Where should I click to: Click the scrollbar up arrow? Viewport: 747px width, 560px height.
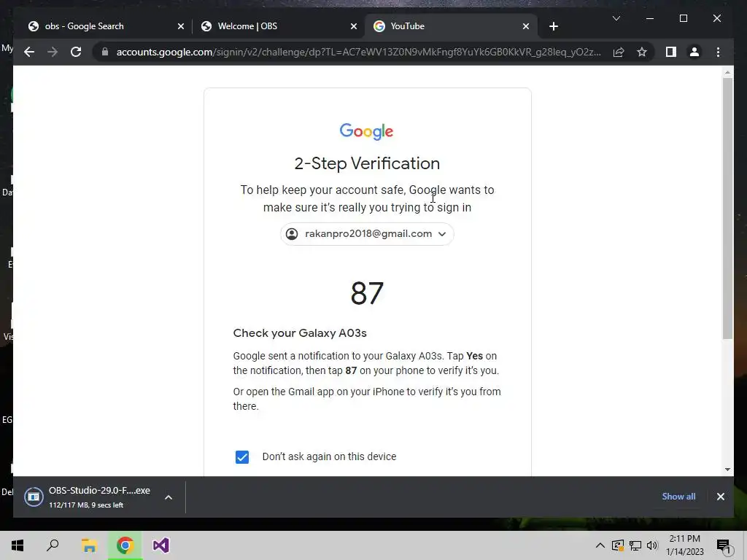click(727, 72)
